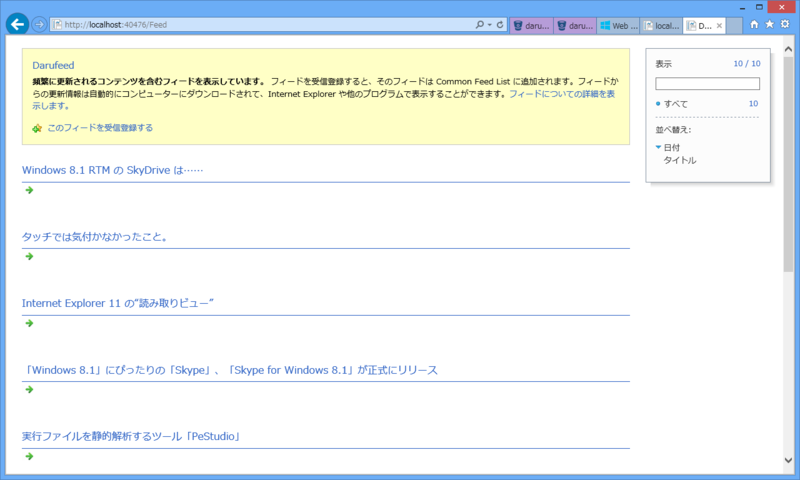Click the scrollbar up arrow

(x=788, y=49)
